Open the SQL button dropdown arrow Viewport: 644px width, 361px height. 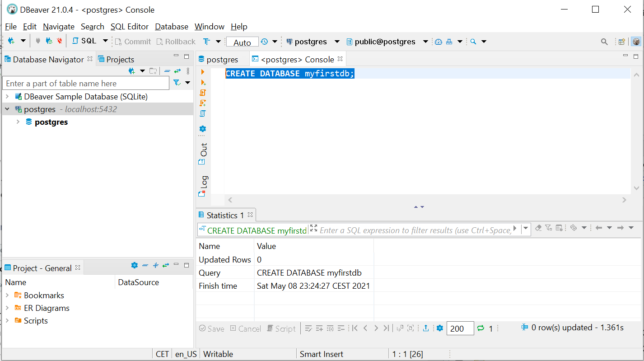(x=105, y=41)
